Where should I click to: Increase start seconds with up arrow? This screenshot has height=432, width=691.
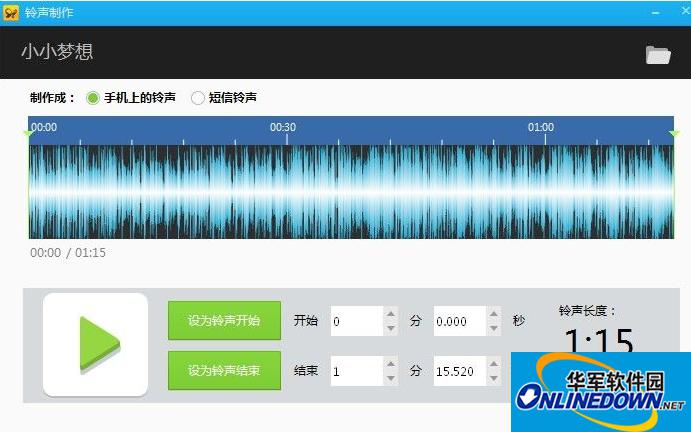[494, 313]
